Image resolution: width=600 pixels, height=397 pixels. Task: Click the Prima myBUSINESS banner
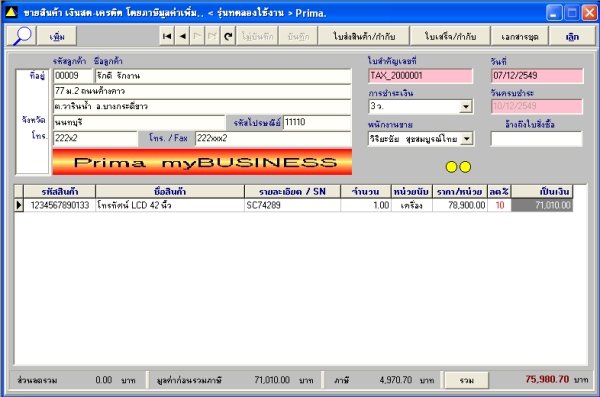tap(202, 162)
